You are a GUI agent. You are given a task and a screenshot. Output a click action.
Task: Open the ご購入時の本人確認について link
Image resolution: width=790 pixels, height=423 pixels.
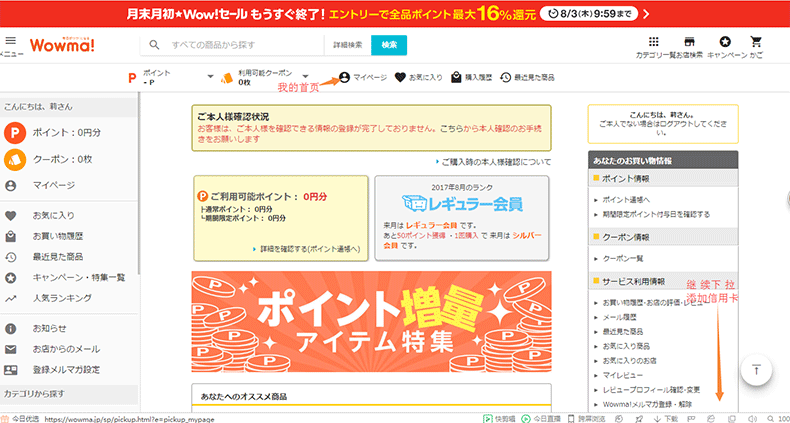(496, 160)
